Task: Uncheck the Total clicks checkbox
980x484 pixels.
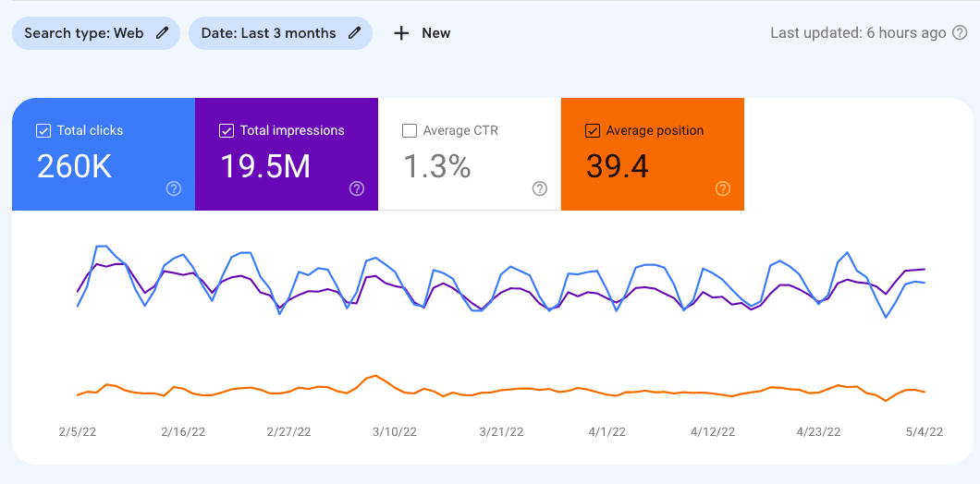Action: coord(43,130)
